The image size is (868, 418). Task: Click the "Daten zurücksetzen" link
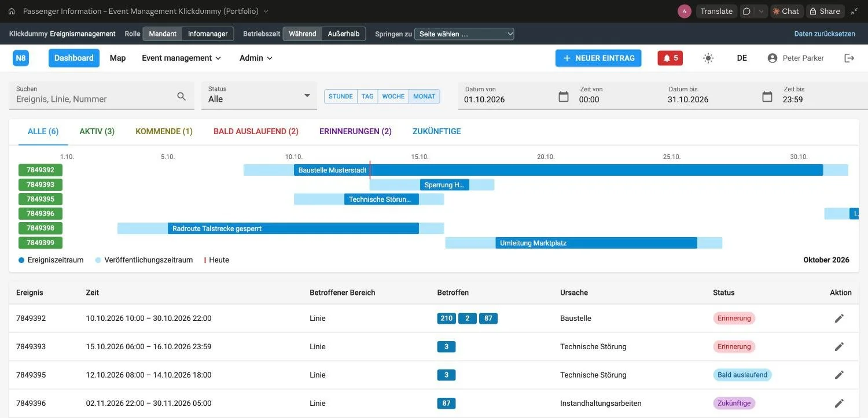[x=825, y=34]
